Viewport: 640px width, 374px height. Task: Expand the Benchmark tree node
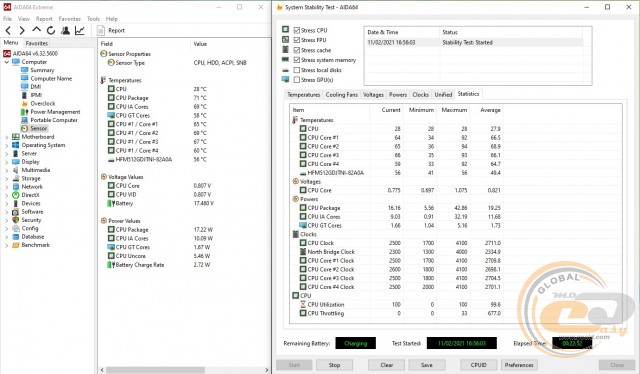coord(7,245)
